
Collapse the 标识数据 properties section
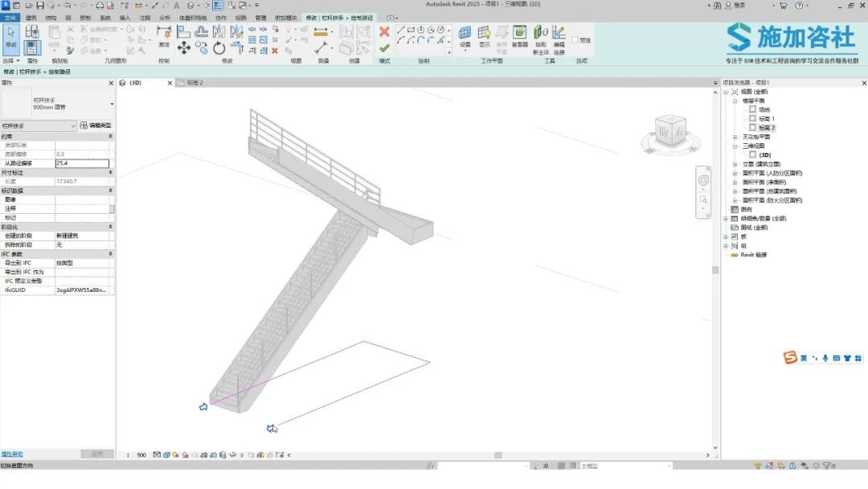tap(110, 191)
